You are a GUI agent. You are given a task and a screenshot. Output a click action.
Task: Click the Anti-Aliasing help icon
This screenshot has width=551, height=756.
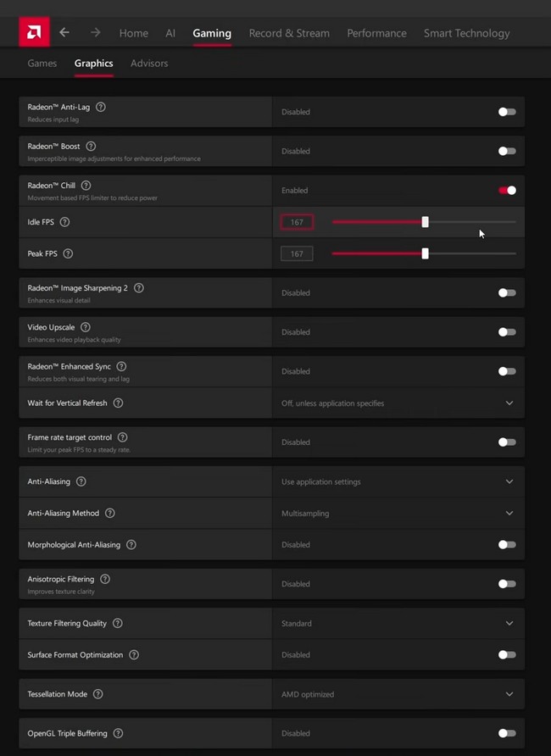pos(81,481)
